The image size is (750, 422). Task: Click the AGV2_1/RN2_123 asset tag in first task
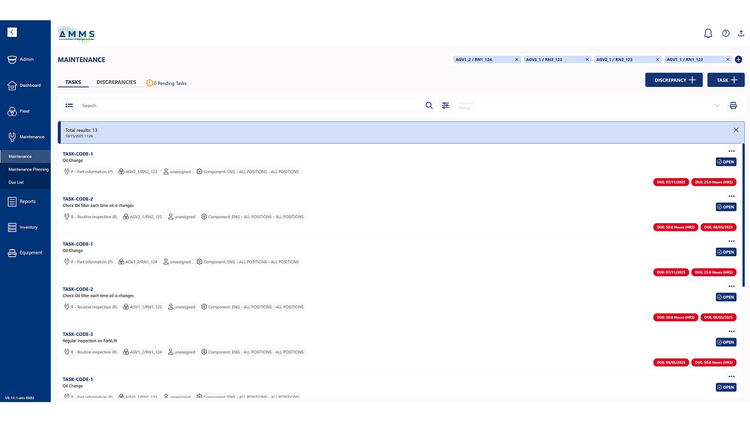pos(138,172)
